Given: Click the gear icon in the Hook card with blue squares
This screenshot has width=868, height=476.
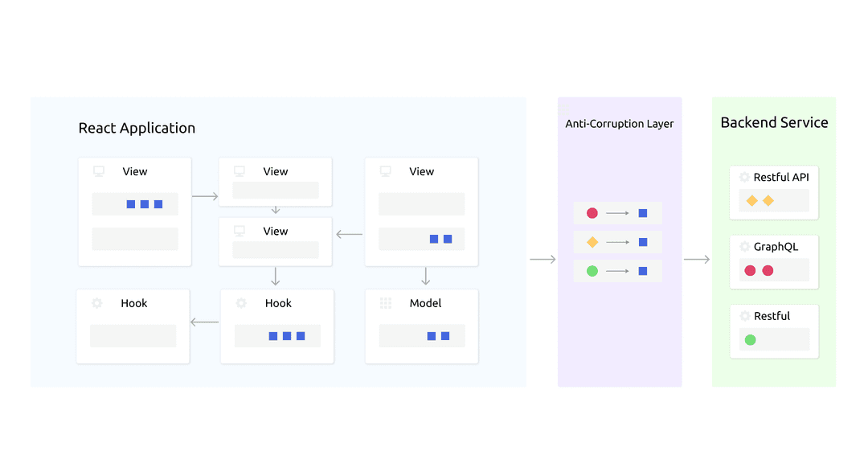Looking at the screenshot, I should pos(241,303).
